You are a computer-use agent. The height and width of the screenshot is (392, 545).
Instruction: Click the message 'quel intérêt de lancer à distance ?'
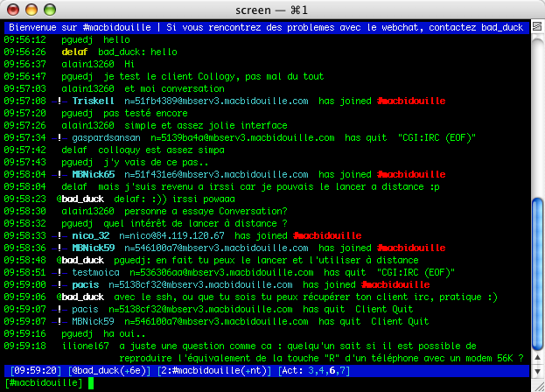[196, 223]
